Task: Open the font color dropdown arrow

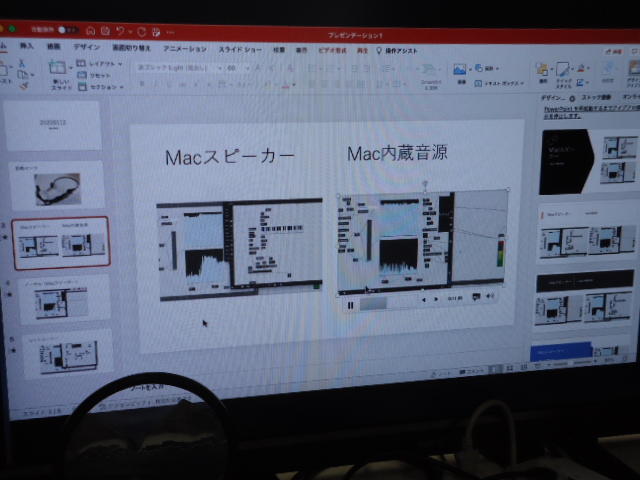Action: click(294, 85)
